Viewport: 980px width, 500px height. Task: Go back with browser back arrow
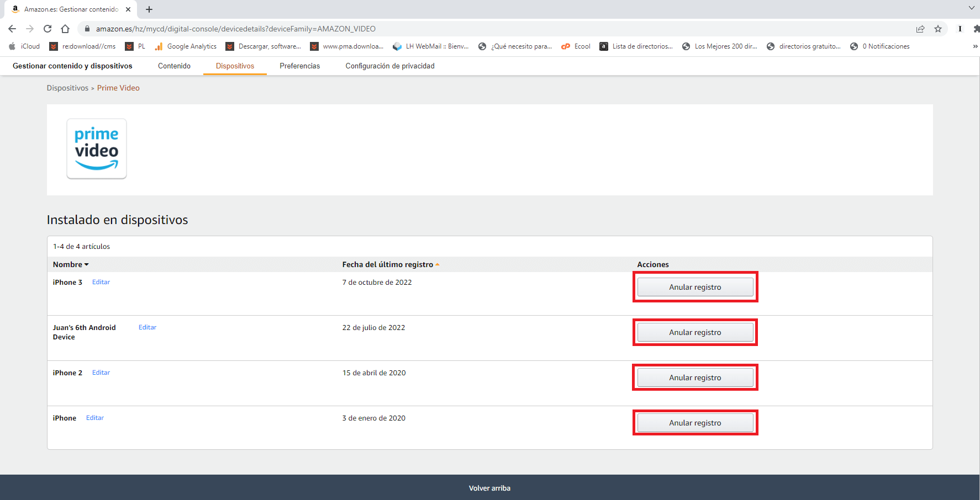pos(12,29)
